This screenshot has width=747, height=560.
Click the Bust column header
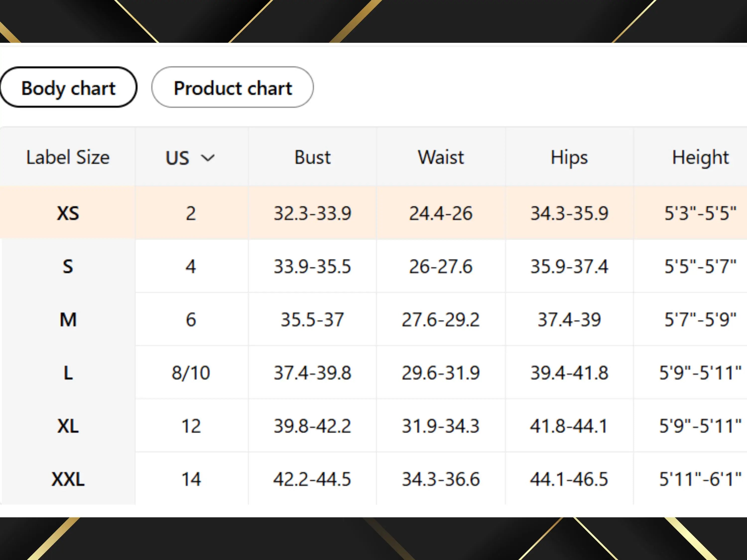pos(312,157)
